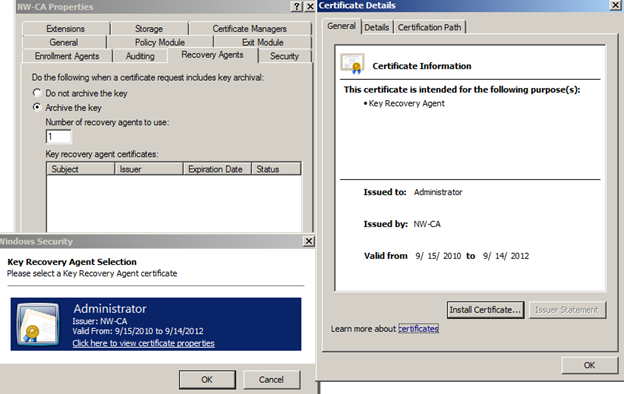Click the "9/ 15/ 2010" valid from date
Viewport: 624px width, 394px height.
point(438,256)
